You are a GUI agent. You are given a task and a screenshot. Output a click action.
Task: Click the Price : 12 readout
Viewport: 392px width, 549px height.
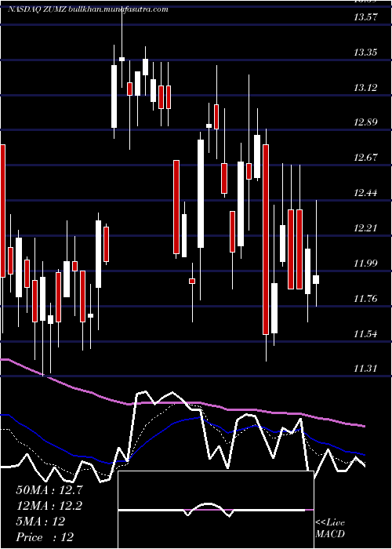click(x=45, y=537)
